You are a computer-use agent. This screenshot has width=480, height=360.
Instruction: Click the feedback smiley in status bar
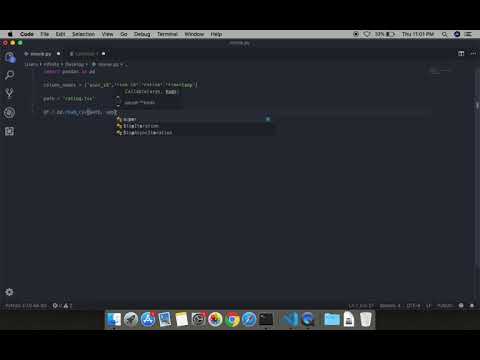(461, 305)
